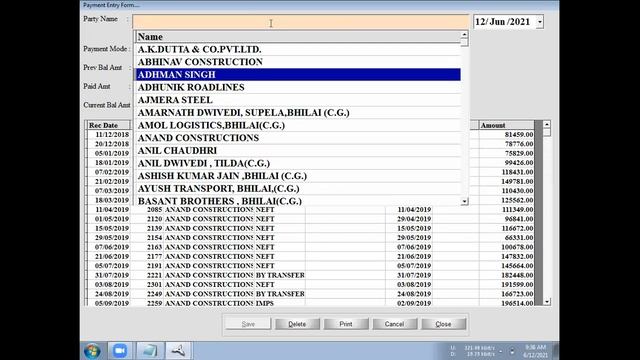Open Zoom from the taskbar
640x360 pixels.
click(120, 351)
